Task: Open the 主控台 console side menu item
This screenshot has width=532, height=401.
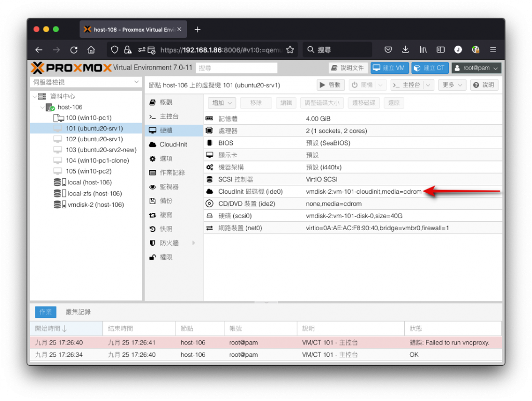Action: pos(175,116)
